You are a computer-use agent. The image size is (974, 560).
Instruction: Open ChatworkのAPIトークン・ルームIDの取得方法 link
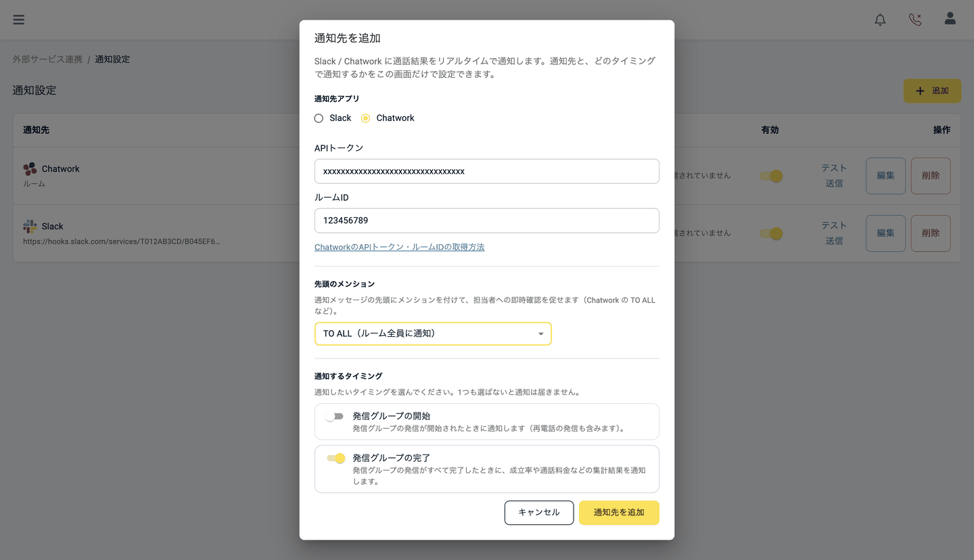[x=399, y=247]
